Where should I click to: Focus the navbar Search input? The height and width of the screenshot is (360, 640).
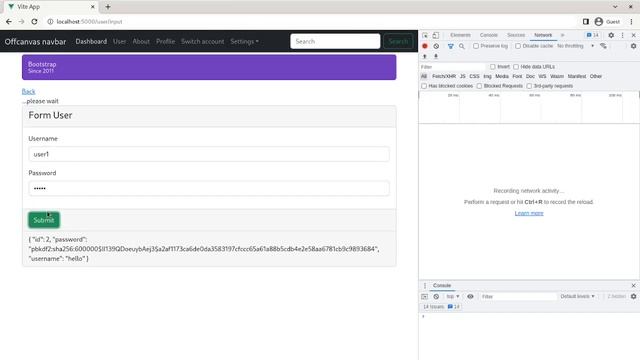pyautogui.click(x=335, y=41)
